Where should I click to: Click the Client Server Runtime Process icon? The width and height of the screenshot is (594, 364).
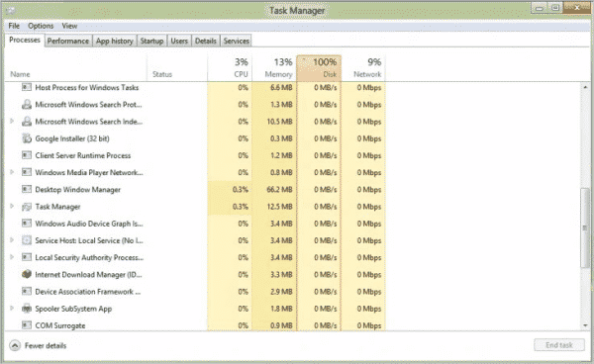(27, 155)
